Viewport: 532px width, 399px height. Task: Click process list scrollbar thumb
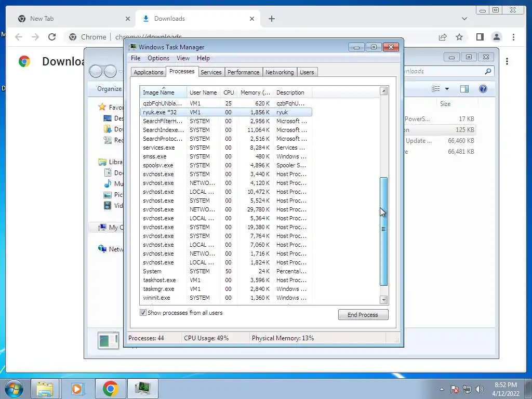[384, 231]
